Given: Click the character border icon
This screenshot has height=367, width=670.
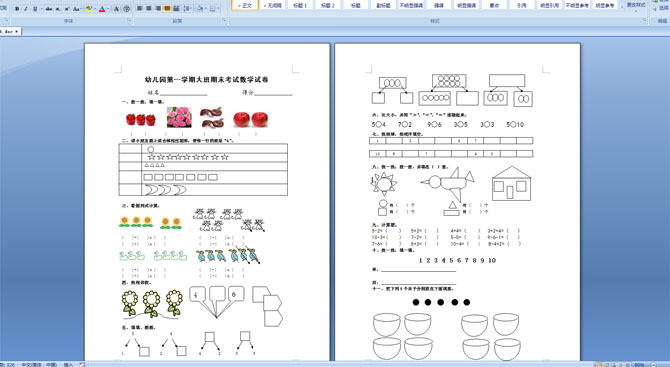Looking at the screenshot, I should point(116,9).
